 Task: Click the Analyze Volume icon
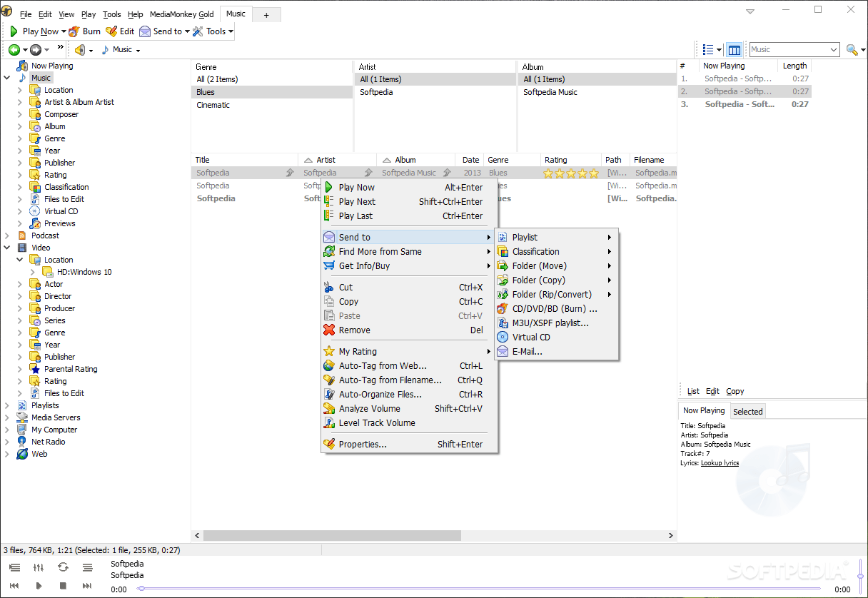328,408
